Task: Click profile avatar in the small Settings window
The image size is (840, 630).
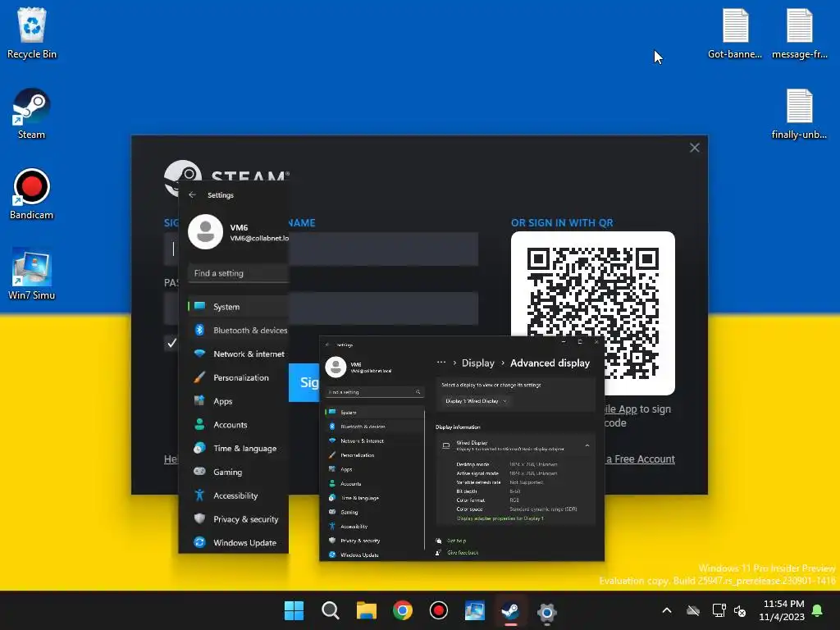Action: click(336, 367)
